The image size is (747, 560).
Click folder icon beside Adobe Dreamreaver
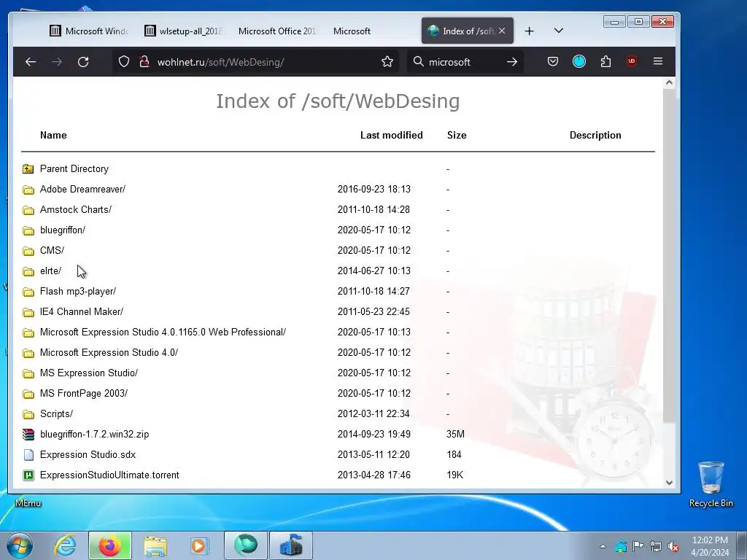click(x=28, y=190)
